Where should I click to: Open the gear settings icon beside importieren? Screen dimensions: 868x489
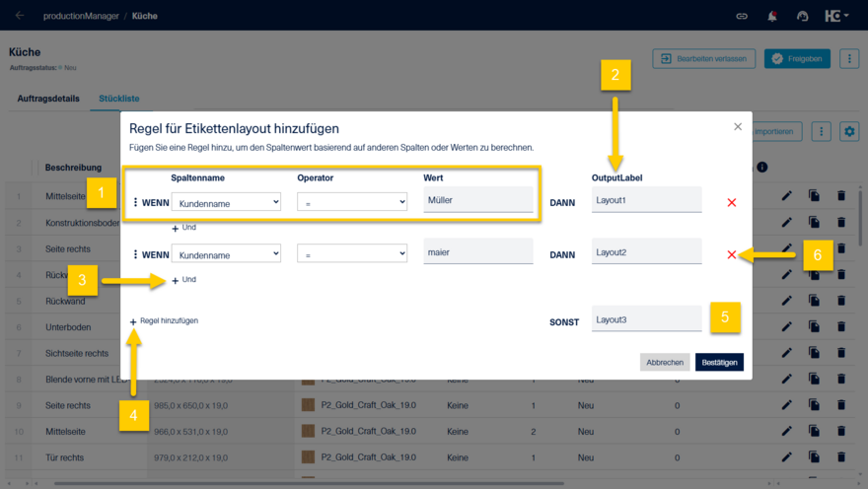click(849, 132)
